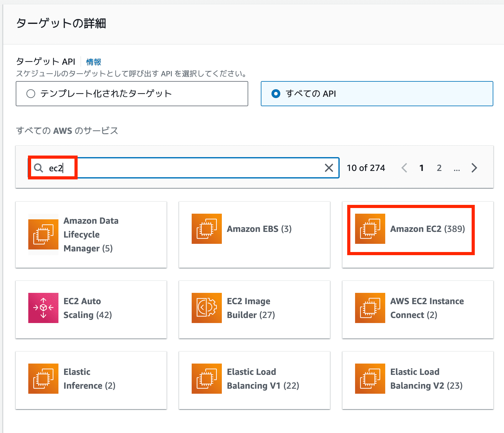Click the Elastic Load Balancing V1 icon

207,379
